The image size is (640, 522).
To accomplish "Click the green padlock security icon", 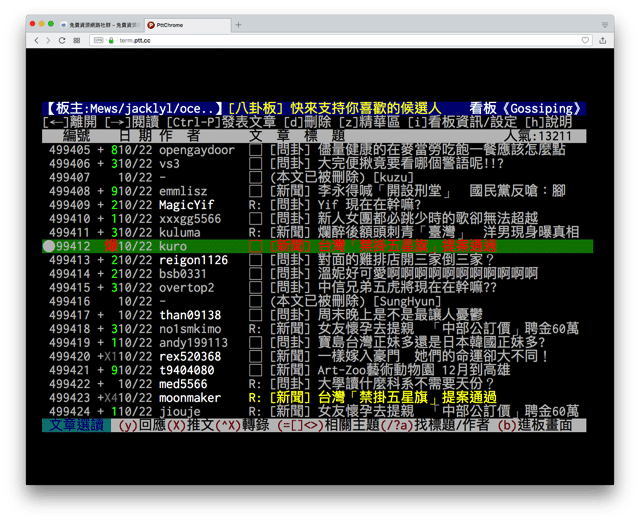I will tap(111, 41).
